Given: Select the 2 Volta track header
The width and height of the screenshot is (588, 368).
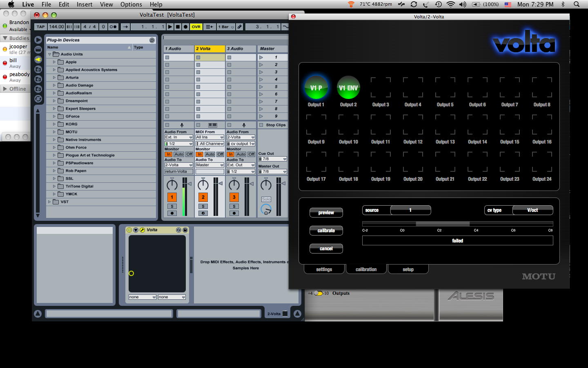Looking at the screenshot, I should point(210,49).
